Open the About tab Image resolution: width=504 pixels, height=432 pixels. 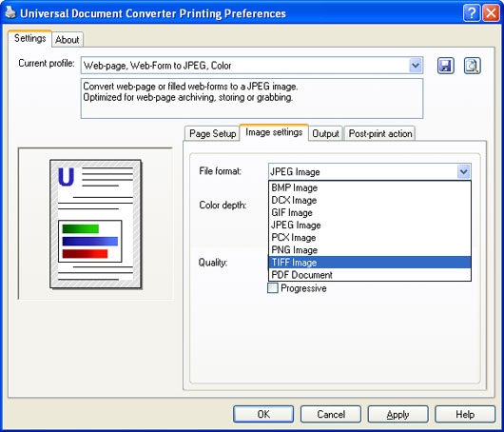coord(68,40)
